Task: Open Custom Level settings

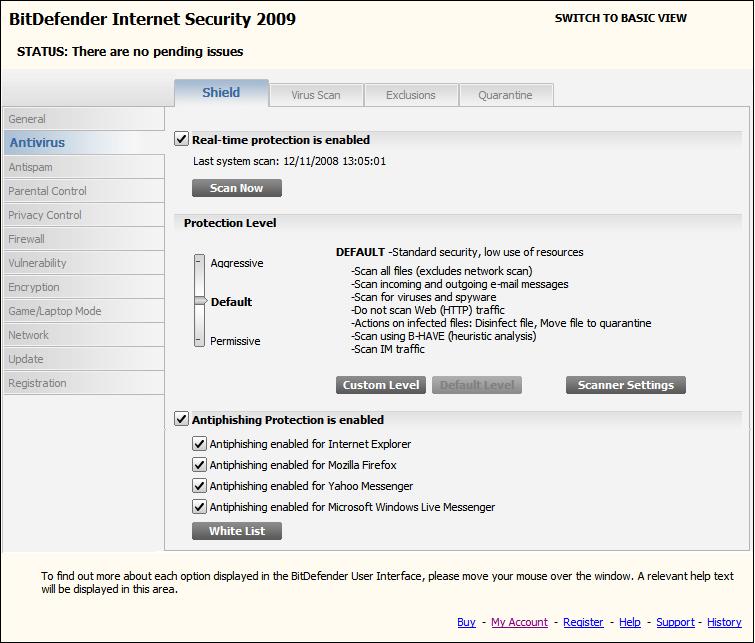Action: coord(381,385)
